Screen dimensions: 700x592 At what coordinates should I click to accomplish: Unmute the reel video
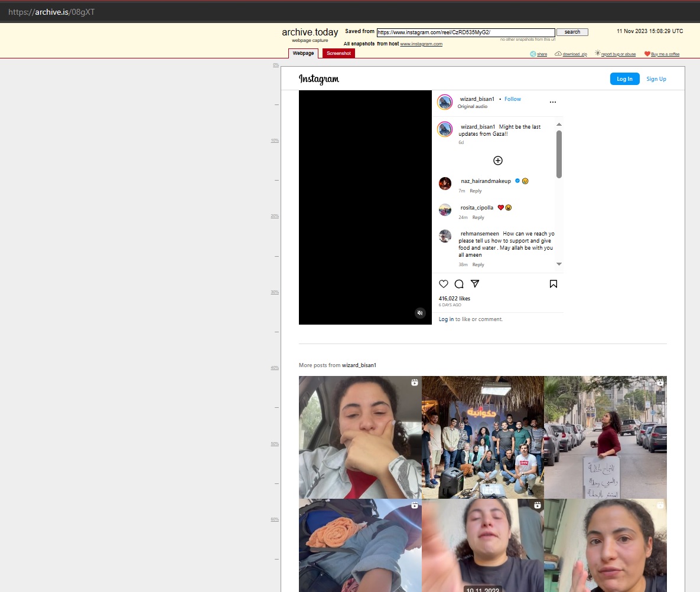tap(420, 313)
